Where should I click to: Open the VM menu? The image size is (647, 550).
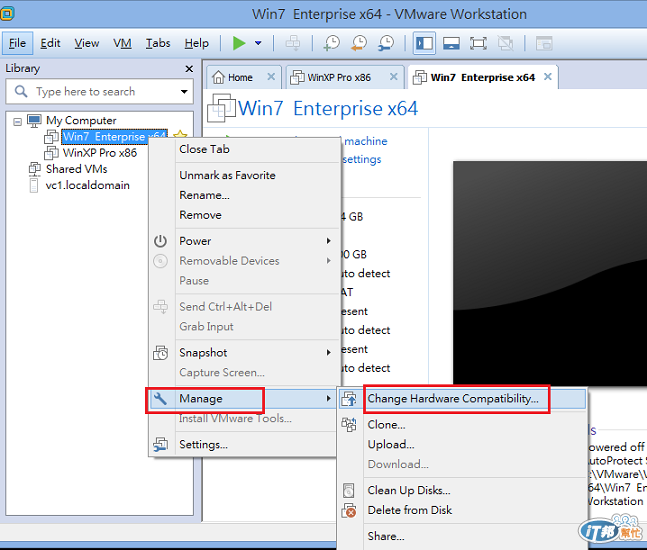tap(123, 43)
